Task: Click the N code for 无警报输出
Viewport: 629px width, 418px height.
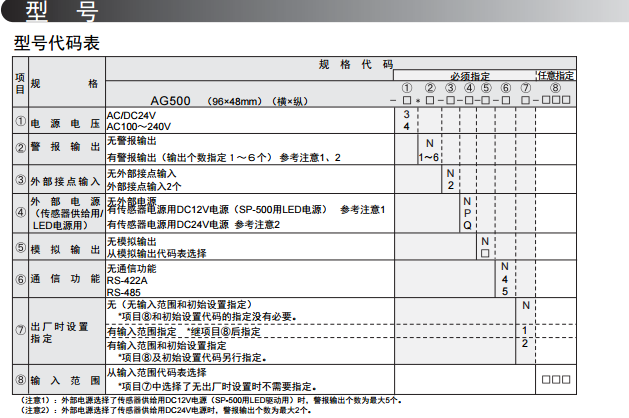Action: click(430, 143)
